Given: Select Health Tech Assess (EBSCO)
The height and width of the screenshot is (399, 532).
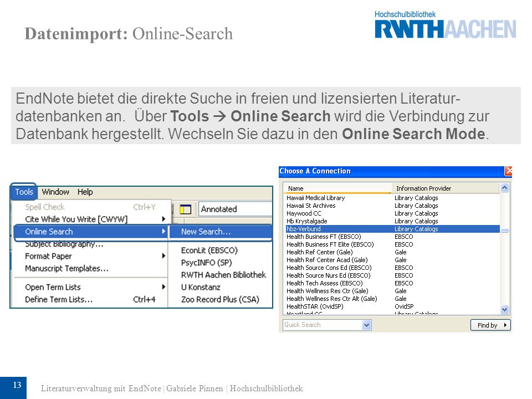Looking at the screenshot, I should point(392,283).
